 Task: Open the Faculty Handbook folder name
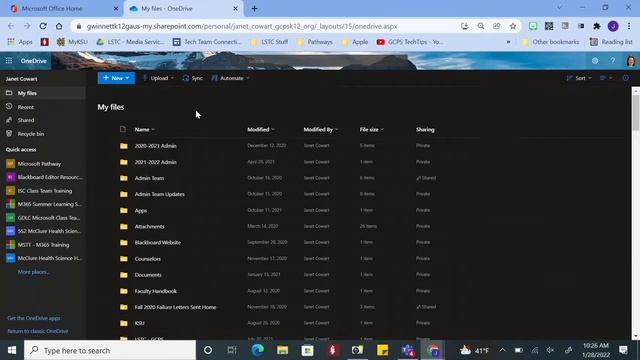[x=156, y=291]
